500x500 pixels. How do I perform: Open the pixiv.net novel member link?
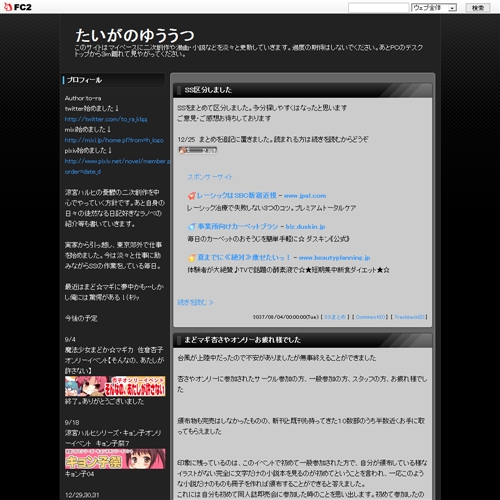click(118, 166)
